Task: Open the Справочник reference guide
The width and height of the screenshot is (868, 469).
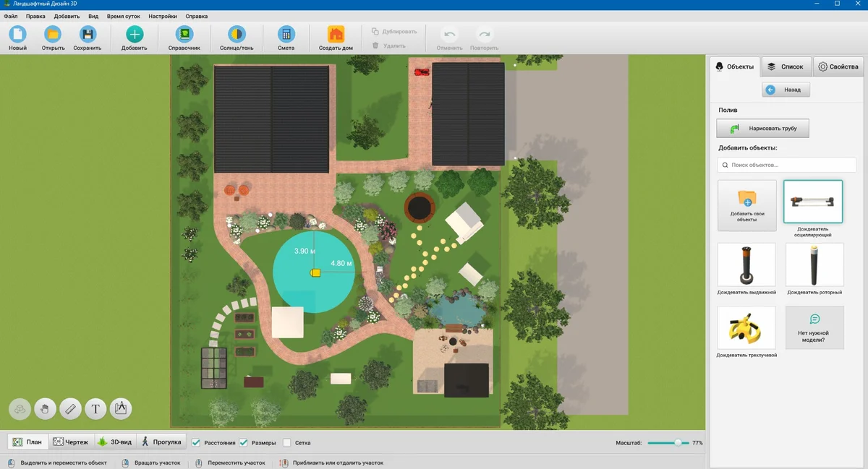Action: [184, 38]
